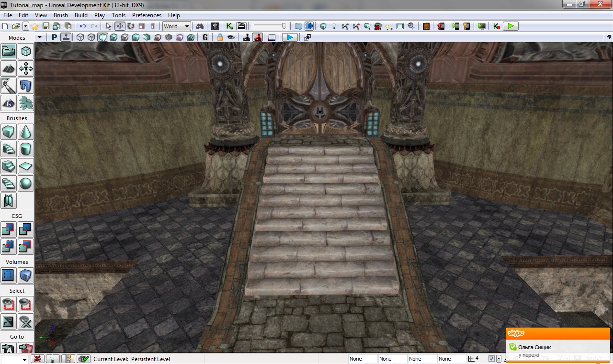Image resolution: width=613 pixels, height=364 pixels.
Task: Select the cylinder brush shape
Action: (26, 149)
